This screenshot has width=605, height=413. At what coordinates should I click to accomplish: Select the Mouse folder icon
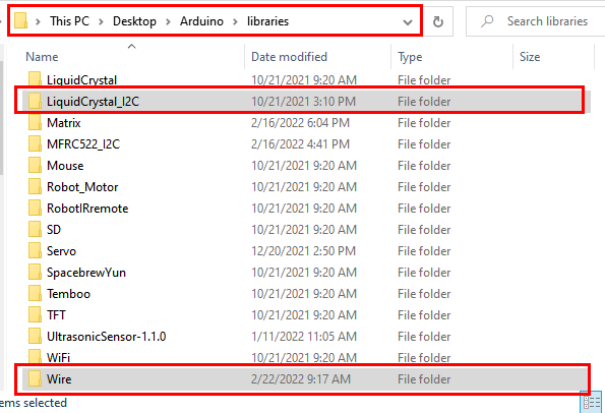(35, 165)
